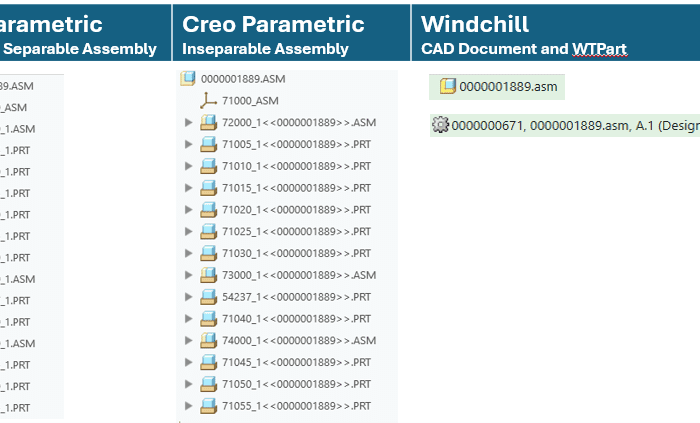Select the 54237_1<<0000001889>>.PRT label
The image size is (700, 423).
click(296, 298)
